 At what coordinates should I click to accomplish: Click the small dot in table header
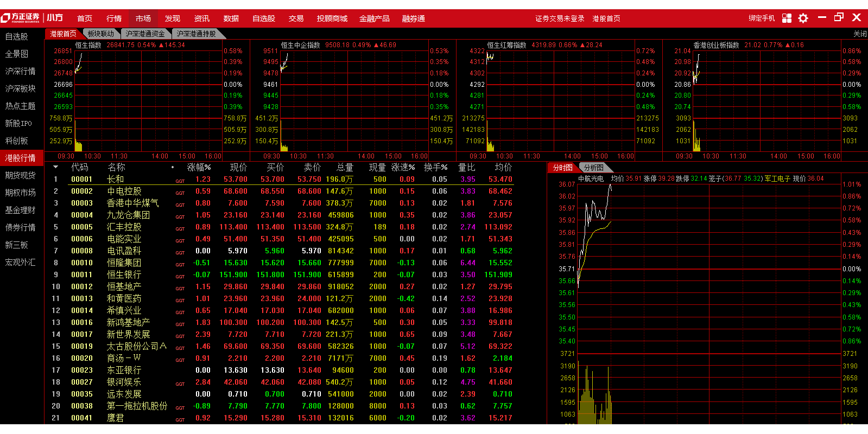[x=173, y=168]
